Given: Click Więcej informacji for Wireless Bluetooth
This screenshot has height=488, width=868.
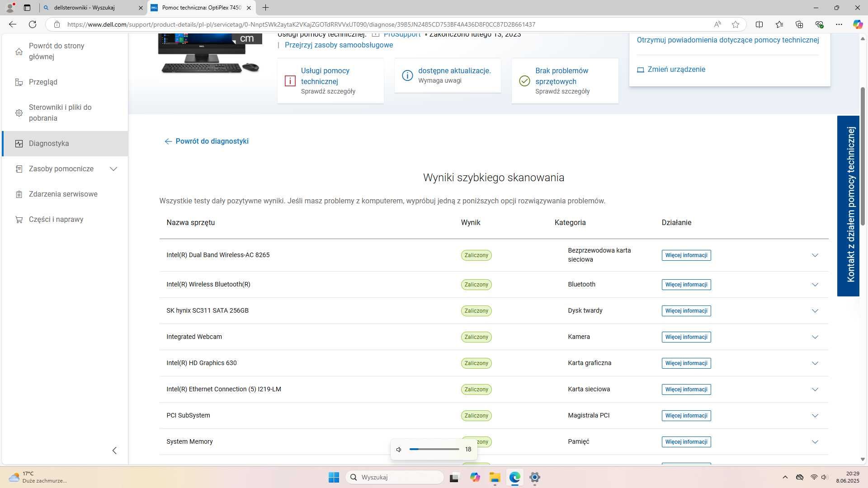Looking at the screenshot, I should point(686,285).
